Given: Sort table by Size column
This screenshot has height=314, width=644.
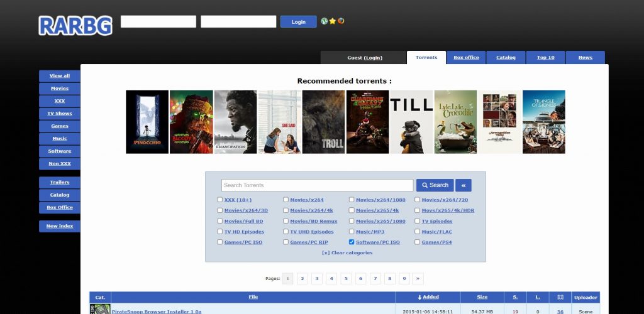Looking at the screenshot, I should click(x=482, y=297).
